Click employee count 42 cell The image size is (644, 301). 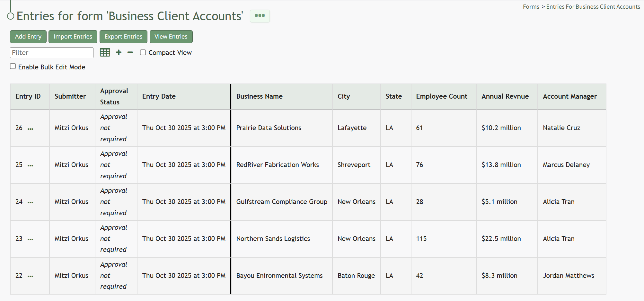(444, 276)
